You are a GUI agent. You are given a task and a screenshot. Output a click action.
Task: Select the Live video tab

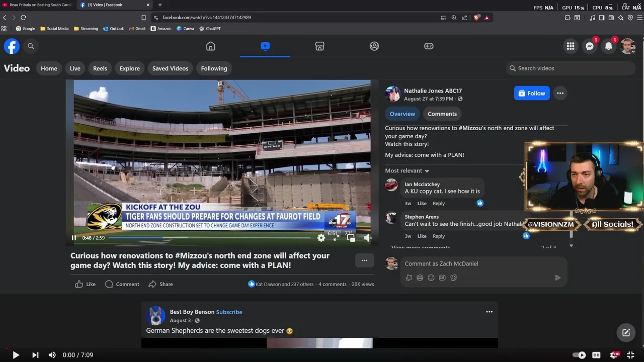[75, 68]
